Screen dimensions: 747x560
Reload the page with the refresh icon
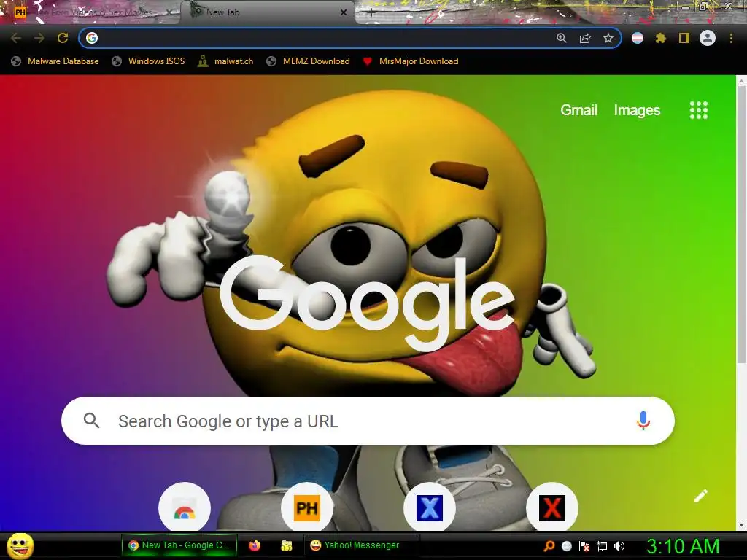63,38
